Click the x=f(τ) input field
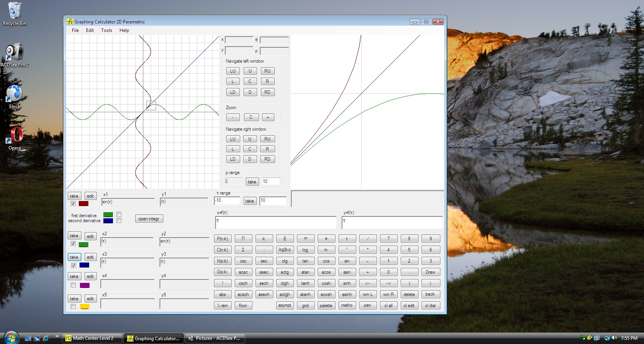644x344 pixels. 276,223
